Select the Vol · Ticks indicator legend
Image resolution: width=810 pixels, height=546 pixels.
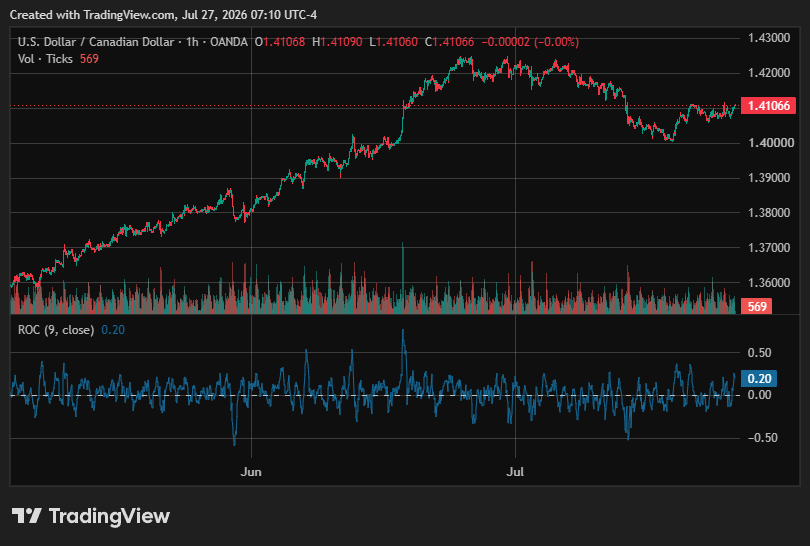45,59
